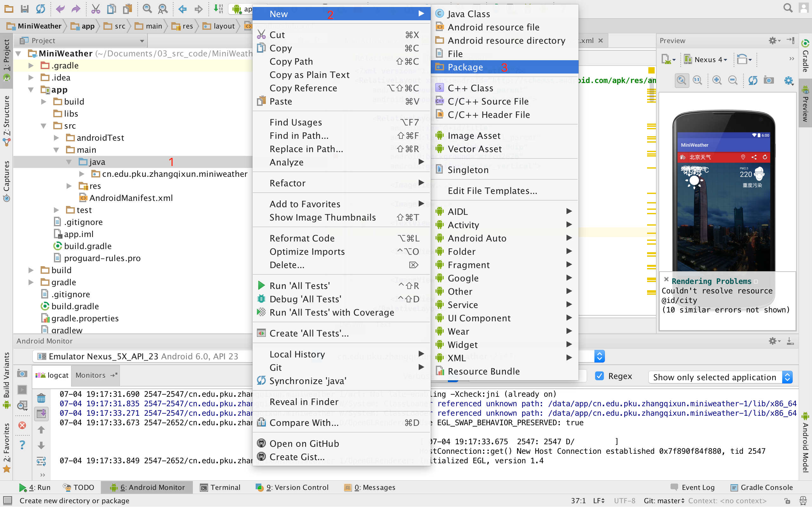
Task: Take a screenshot with the monitor camera icon
Action: pos(22,374)
